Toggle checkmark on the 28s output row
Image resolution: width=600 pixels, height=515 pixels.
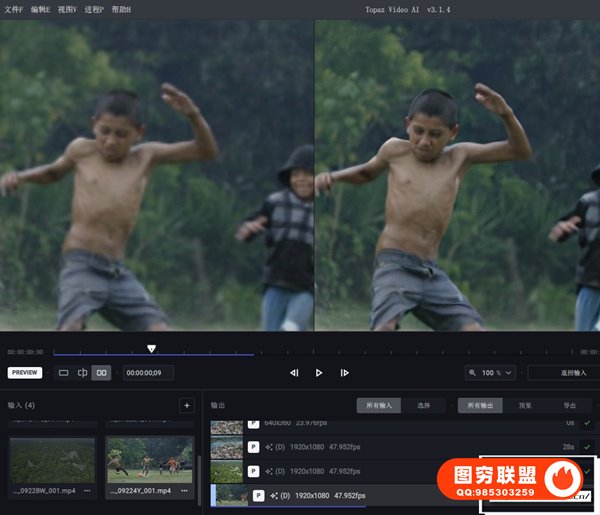tap(587, 447)
